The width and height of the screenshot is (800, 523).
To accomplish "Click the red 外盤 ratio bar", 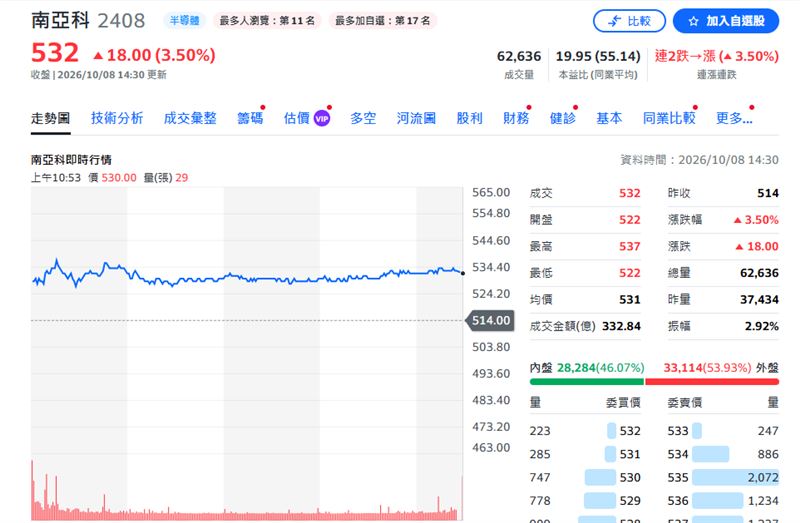I will [x=712, y=382].
